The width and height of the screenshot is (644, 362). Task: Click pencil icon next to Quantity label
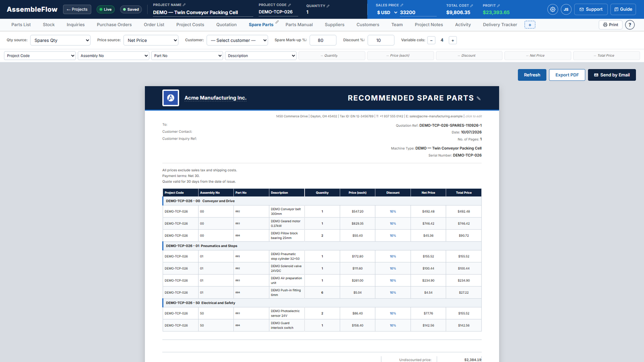coord(328,6)
